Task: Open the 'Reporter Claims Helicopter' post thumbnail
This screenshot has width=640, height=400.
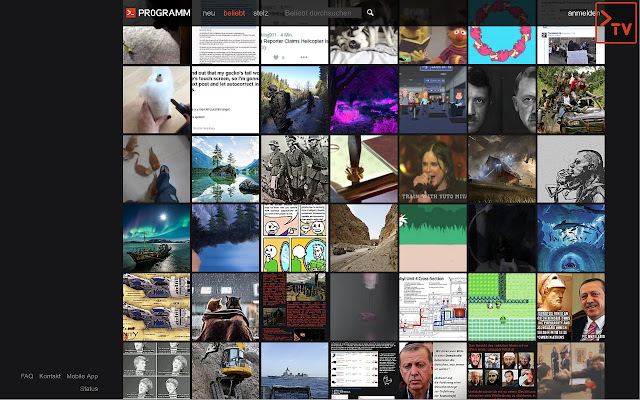Action: [294, 45]
